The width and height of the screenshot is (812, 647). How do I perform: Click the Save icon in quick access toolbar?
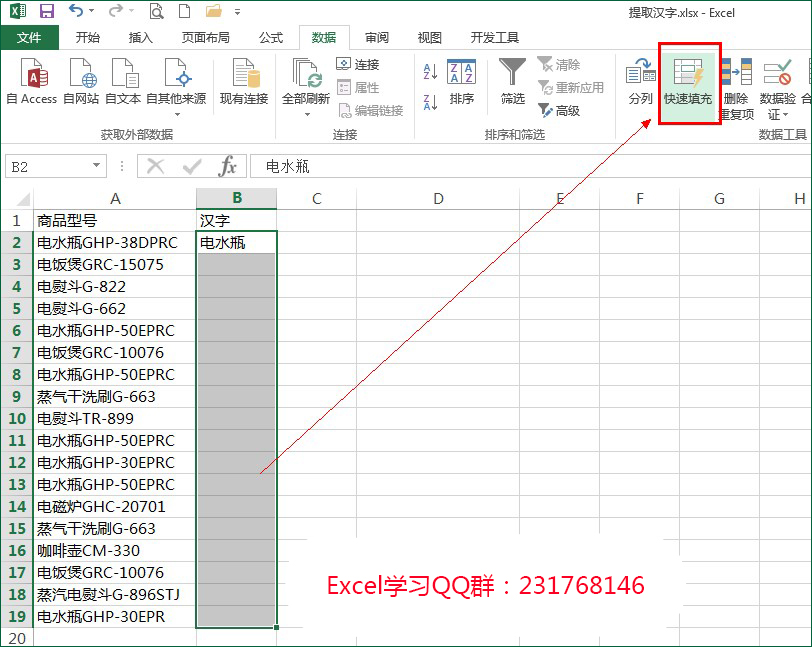pos(47,11)
